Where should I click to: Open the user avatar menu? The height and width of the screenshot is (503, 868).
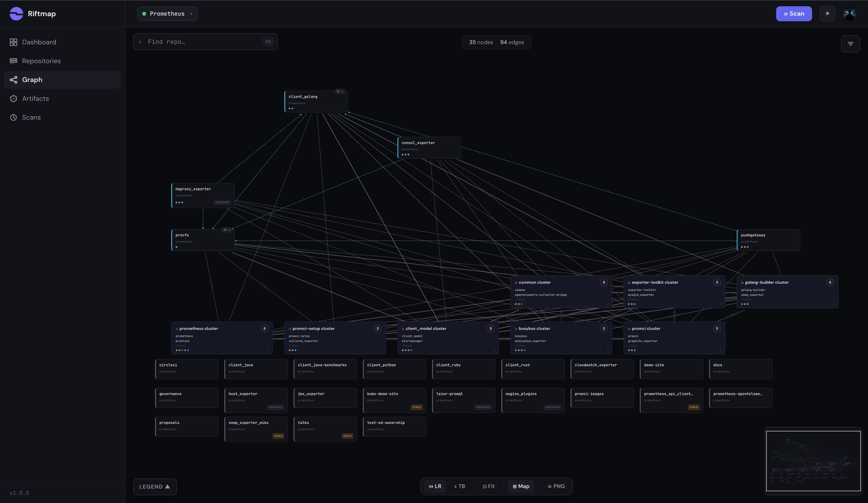tap(849, 14)
